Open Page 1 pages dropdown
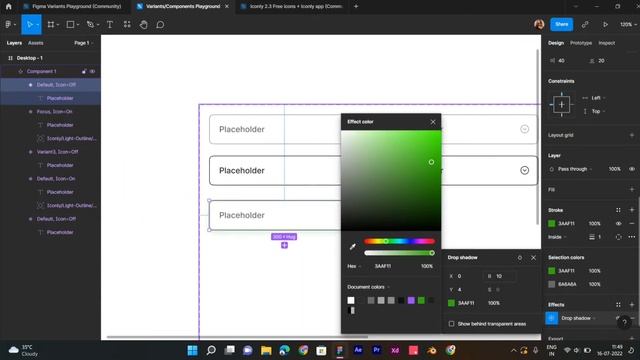The image size is (640, 360). (83, 43)
